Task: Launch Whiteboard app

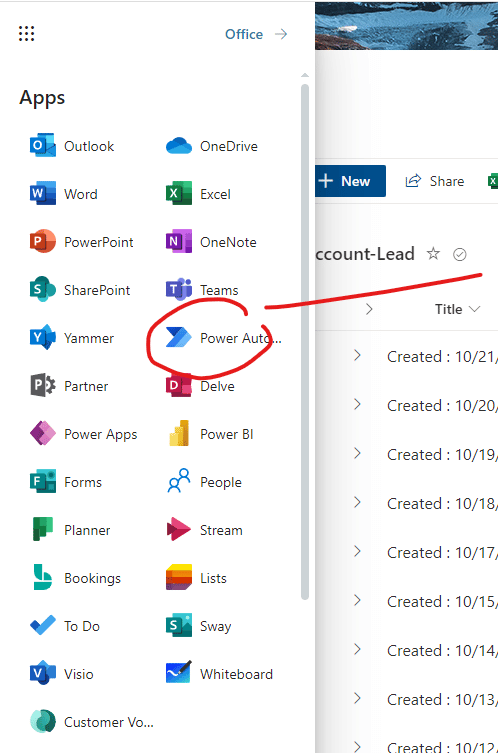Action: click(219, 674)
